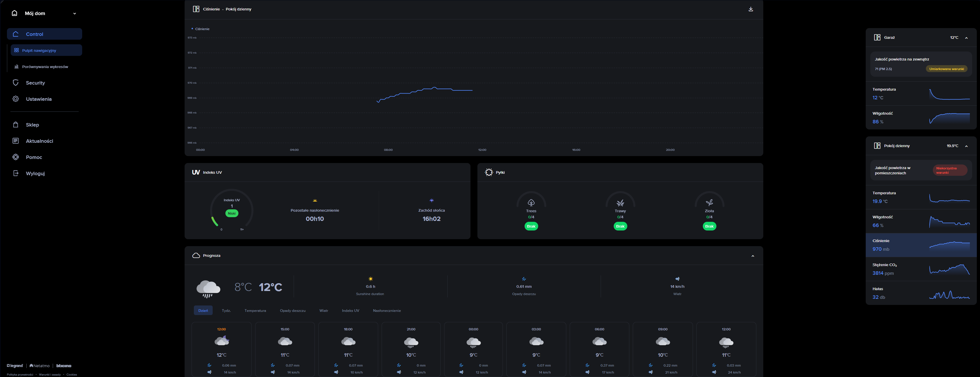Open the Pomoc help icon

[x=16, y=157]
